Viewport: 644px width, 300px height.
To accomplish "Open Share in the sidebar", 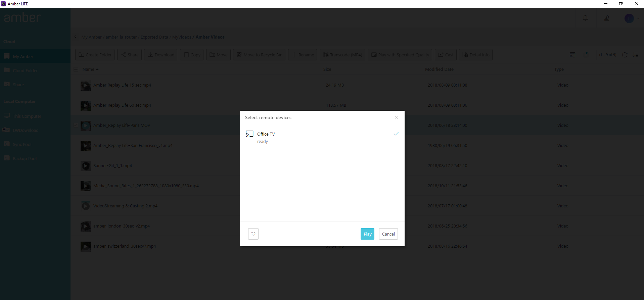I will tap(35, 84).
